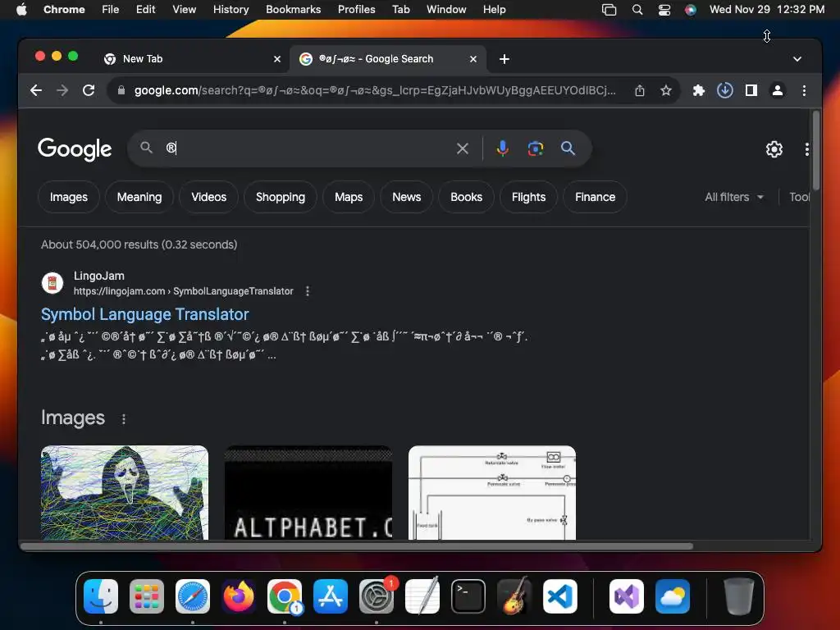Open a new tab with plus button
This screenshot has width=840, height=630.
504,59
